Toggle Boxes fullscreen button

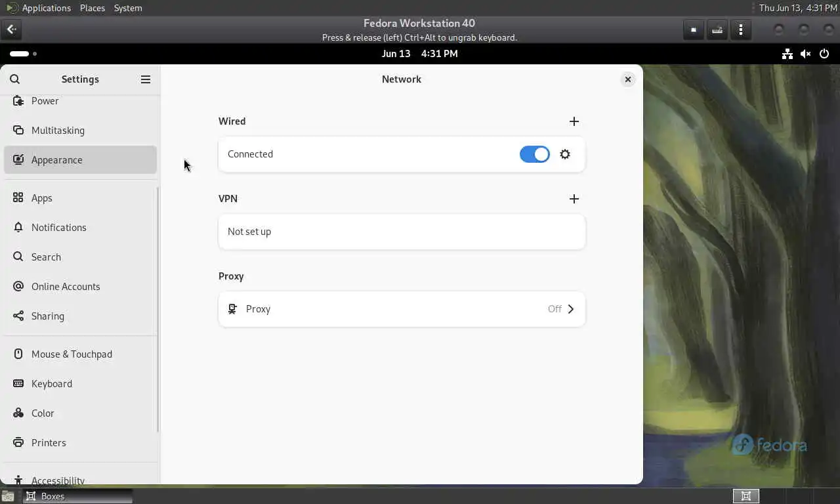tap(694, 30)
